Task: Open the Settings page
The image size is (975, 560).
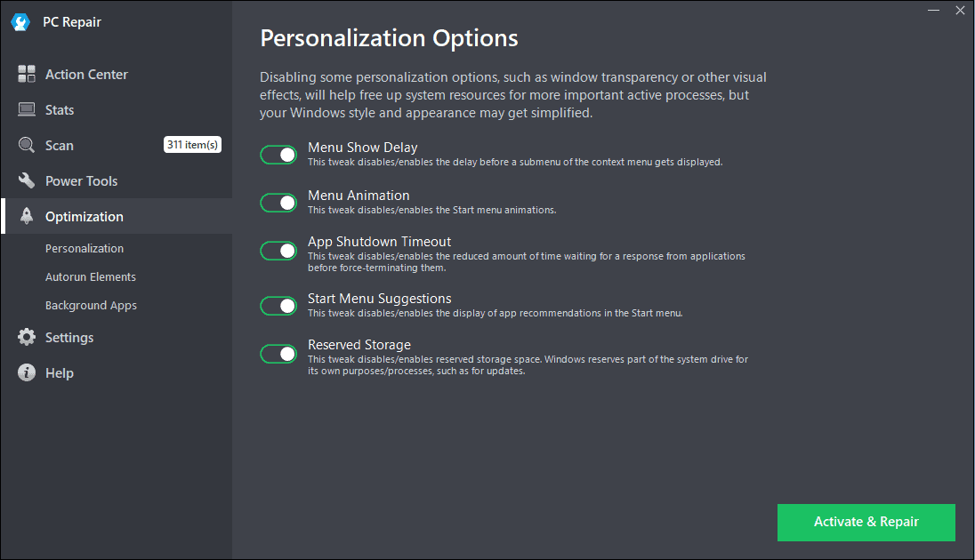Action: pyautogui.click(x=117, y=338)
